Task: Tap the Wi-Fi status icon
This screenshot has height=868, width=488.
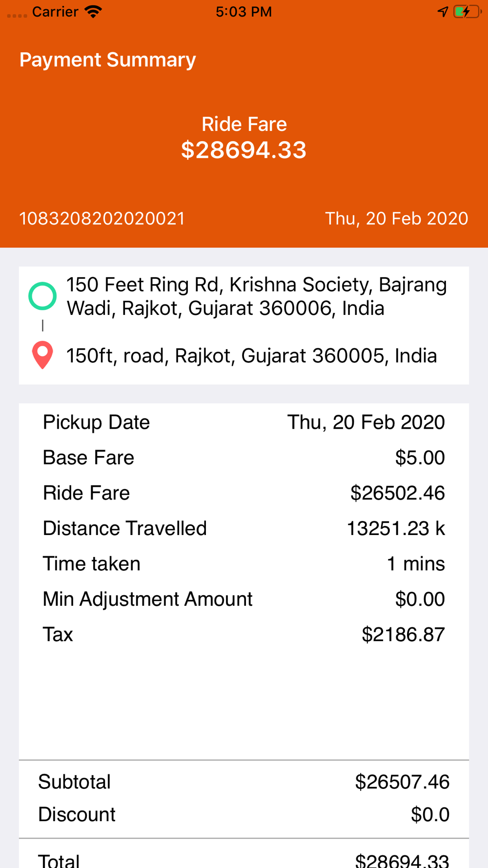Action: click(93, 12)
